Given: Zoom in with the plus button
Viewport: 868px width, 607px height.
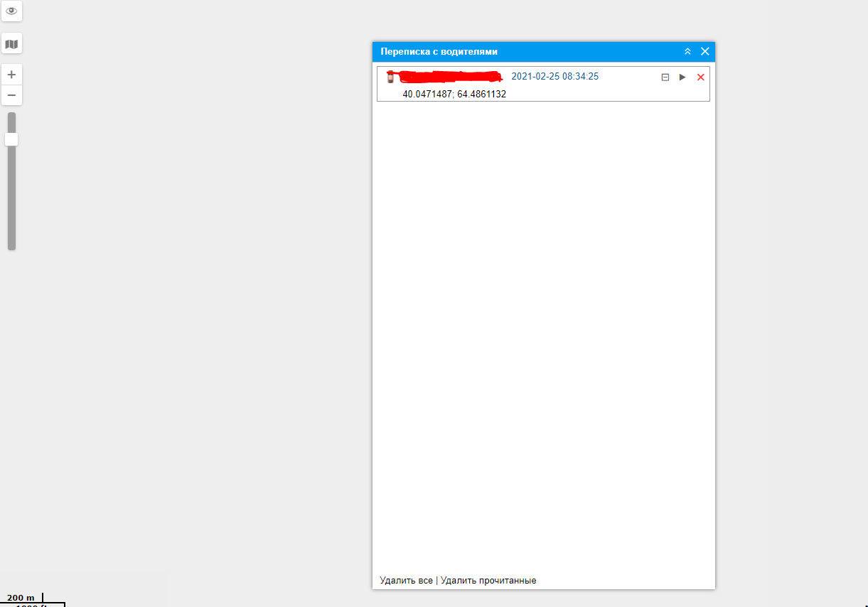Looking at the screenshot, I should [11, 75].
